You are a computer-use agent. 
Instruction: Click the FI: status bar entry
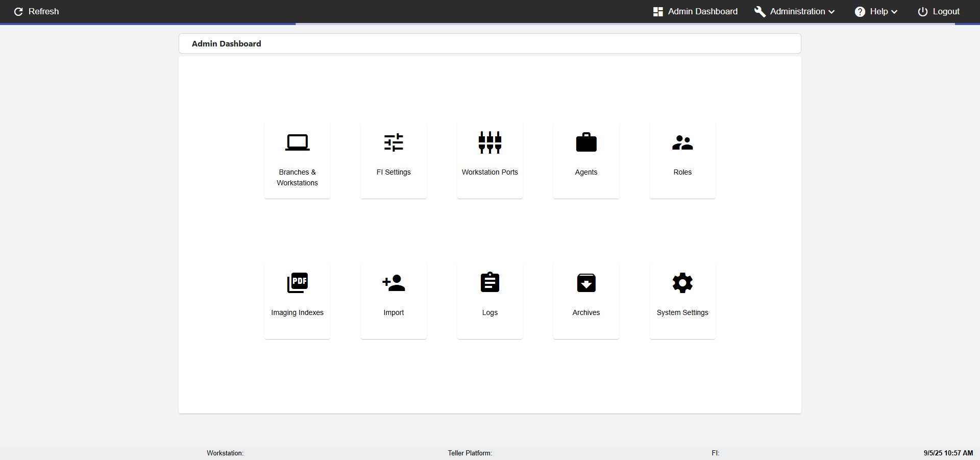coord(716,453)
